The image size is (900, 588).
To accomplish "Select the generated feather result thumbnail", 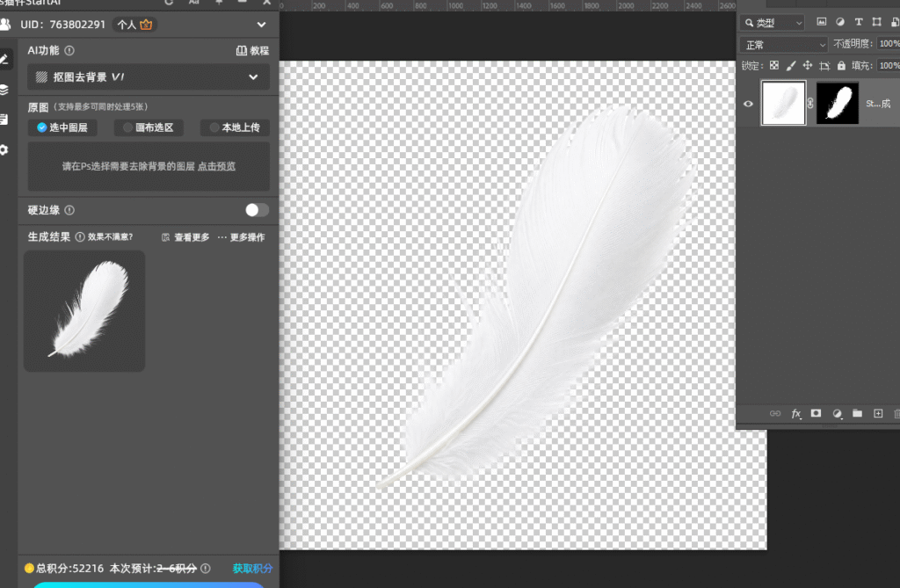I will 84,310.
